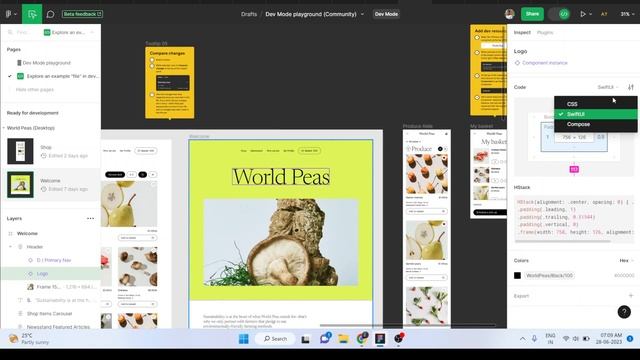
Task: Click the Dev Mode badge
Action: pyautogui.click(x=386, y=14)
